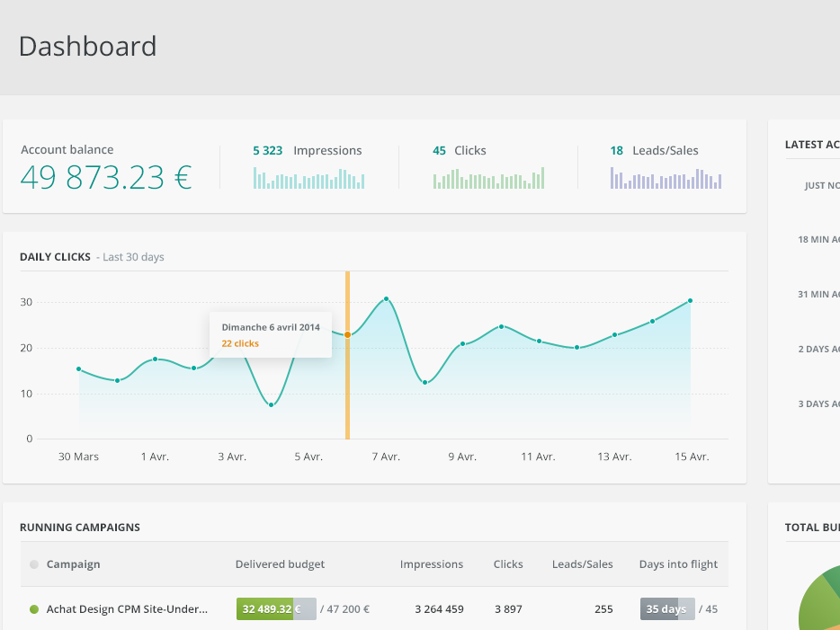The image size is (840, 630).
Task: Click the 32 489.32 € delivered budget bar
Action: (x=276, y=609)
